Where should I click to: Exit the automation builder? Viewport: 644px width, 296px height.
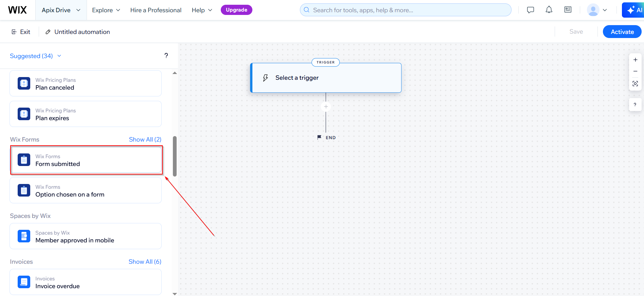tap(21, 32)
